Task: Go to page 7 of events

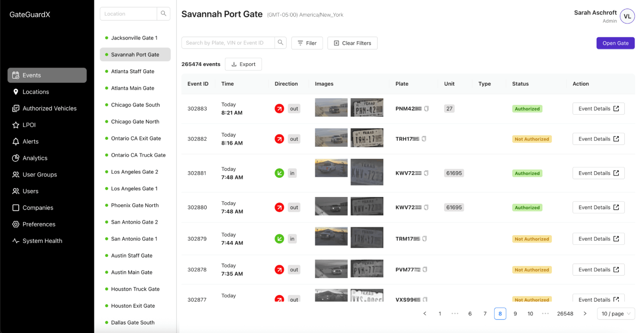Action: click(x=485, y=314)
